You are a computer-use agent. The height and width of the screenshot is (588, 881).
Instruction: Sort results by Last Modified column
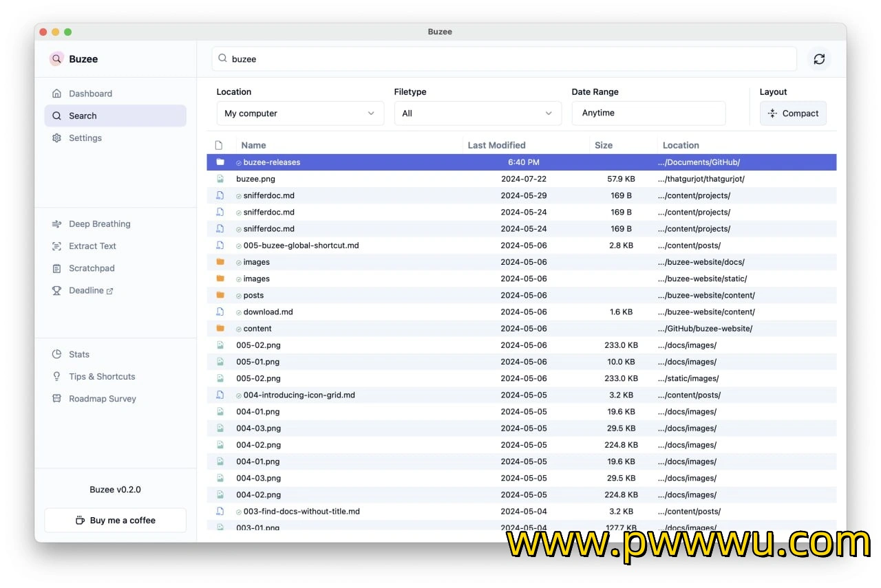tap(496, 145)
